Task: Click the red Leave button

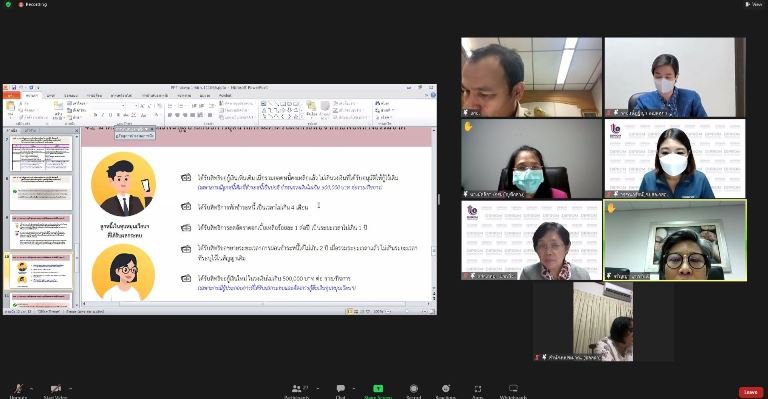Action: pyautogui.click(x=751, y=392)
